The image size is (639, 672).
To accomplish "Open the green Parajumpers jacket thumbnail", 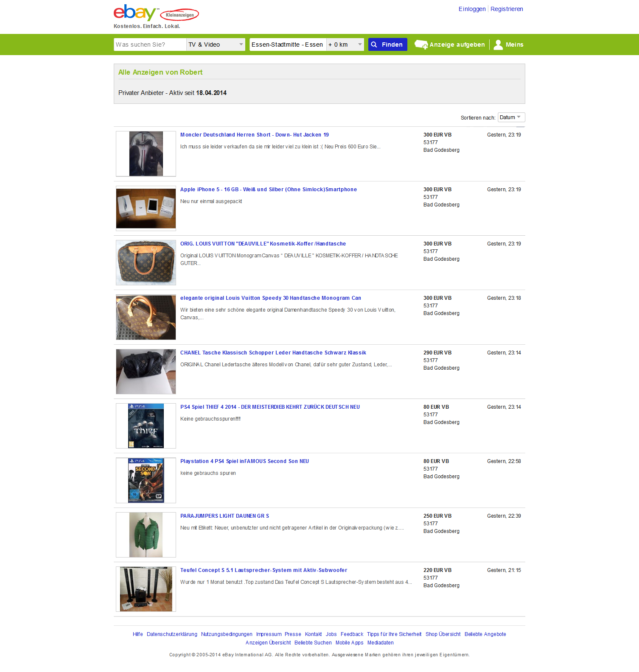I will (146, 535).
